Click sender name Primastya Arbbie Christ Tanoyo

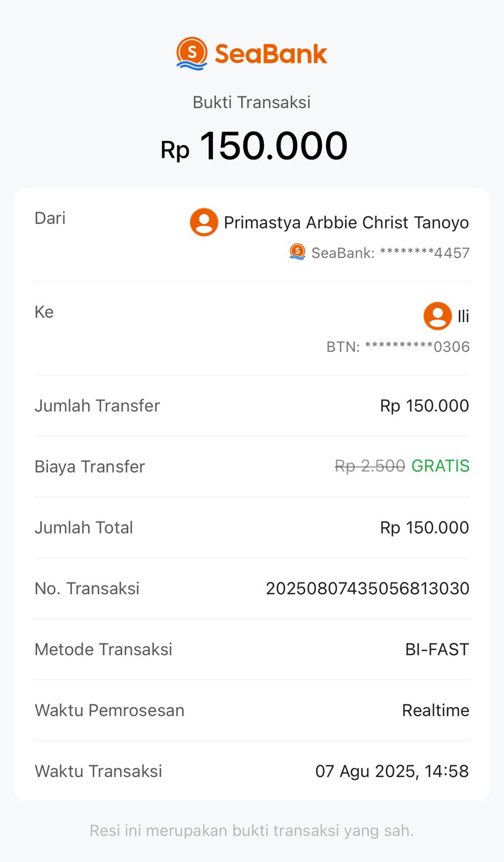(x=346, y=223)
